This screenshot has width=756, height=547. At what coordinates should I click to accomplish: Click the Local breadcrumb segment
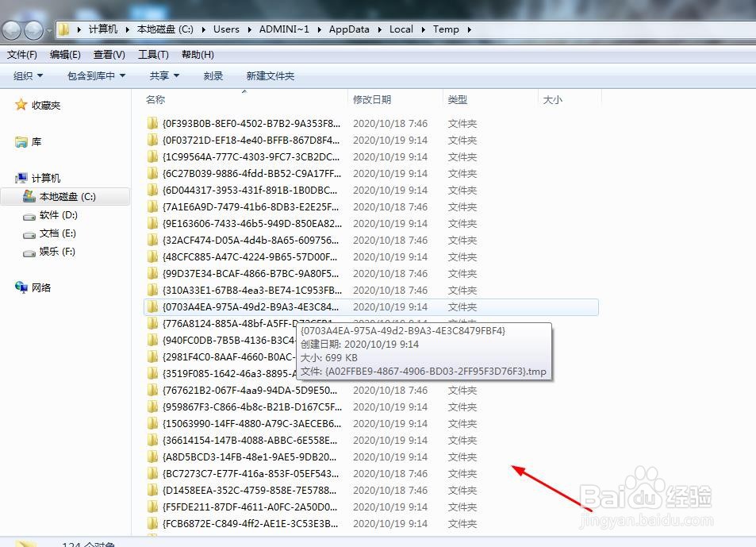pos(401,29)
